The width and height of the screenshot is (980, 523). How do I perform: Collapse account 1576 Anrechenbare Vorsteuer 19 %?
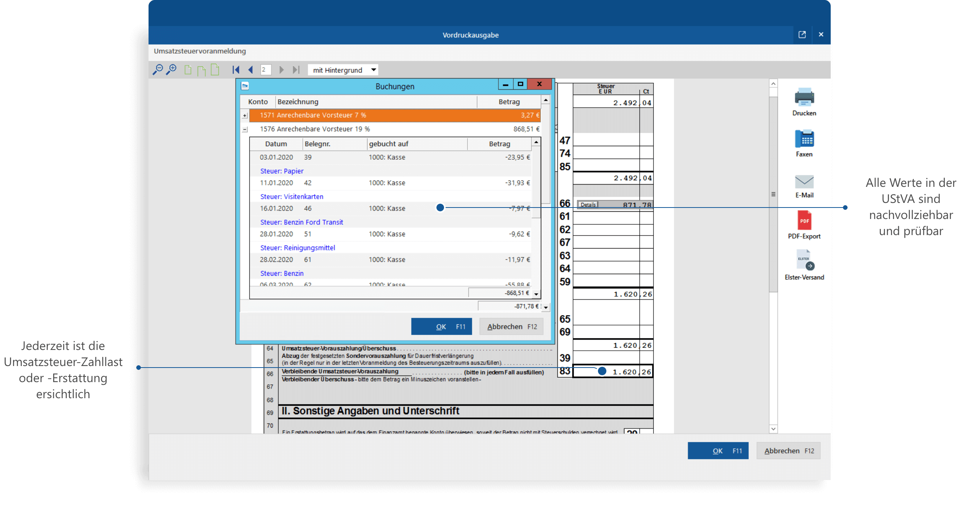tap(245, 129)
